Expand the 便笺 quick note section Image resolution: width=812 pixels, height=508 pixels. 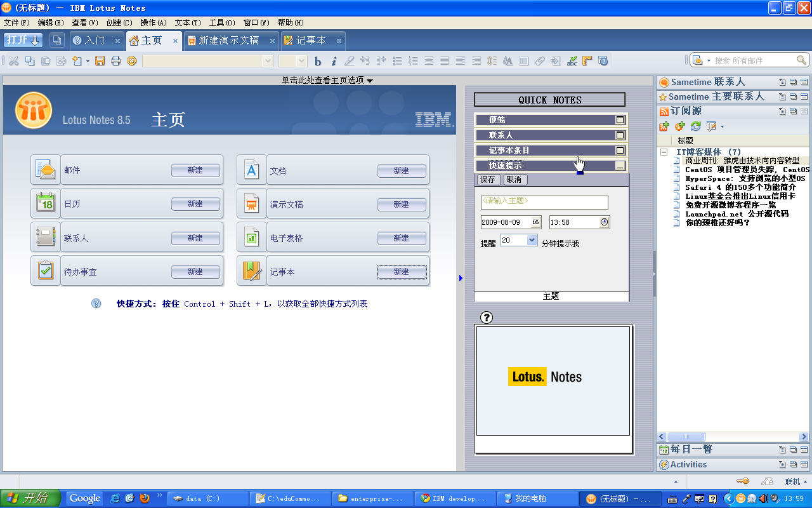[620, 120]
